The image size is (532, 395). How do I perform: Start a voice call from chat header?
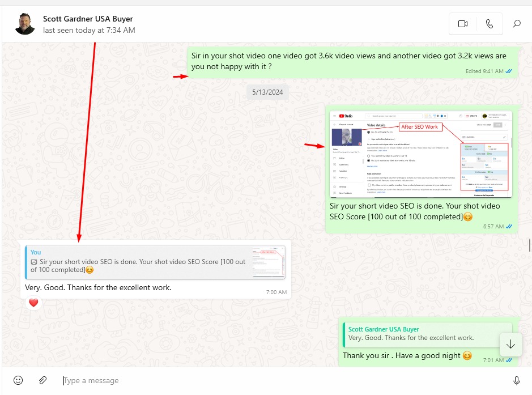490,24
